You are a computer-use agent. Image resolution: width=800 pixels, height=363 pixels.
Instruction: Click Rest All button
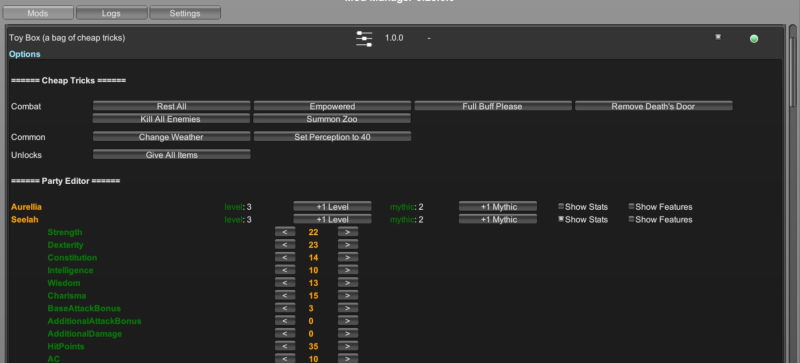click(x=171, y=106)
